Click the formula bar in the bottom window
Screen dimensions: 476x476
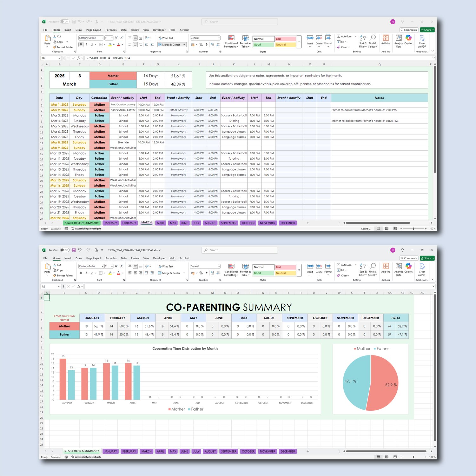click(258, 286)
